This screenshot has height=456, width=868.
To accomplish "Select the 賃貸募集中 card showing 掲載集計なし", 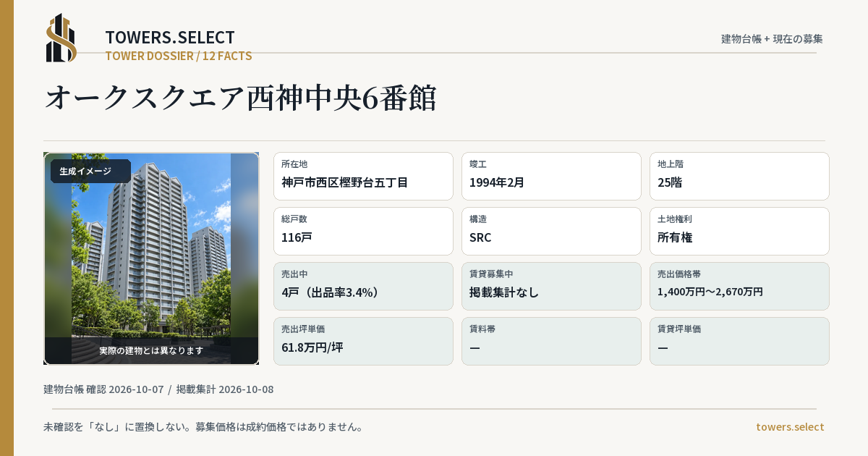I will (551, 286).
